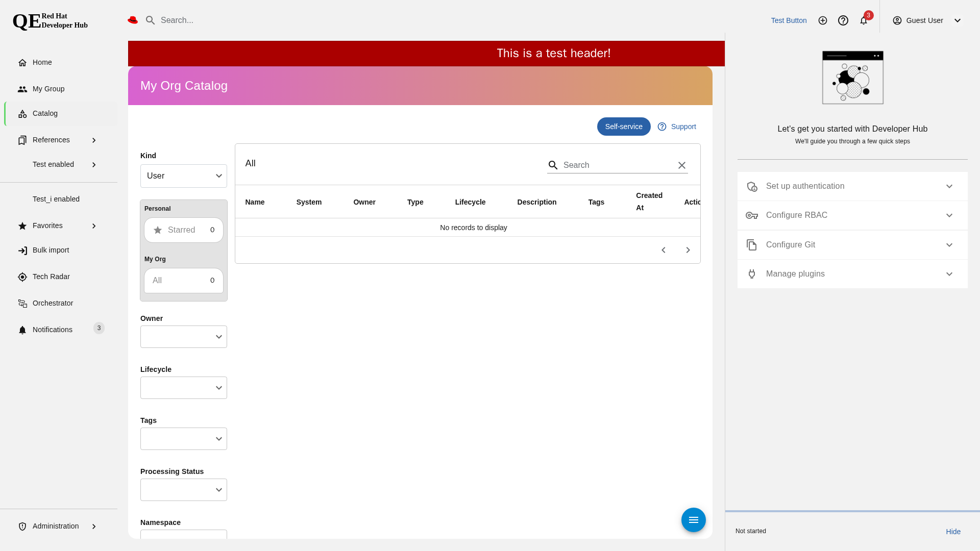Clear the catalog table search field
Screen dimensions: 980x551
tap(682, 165)
